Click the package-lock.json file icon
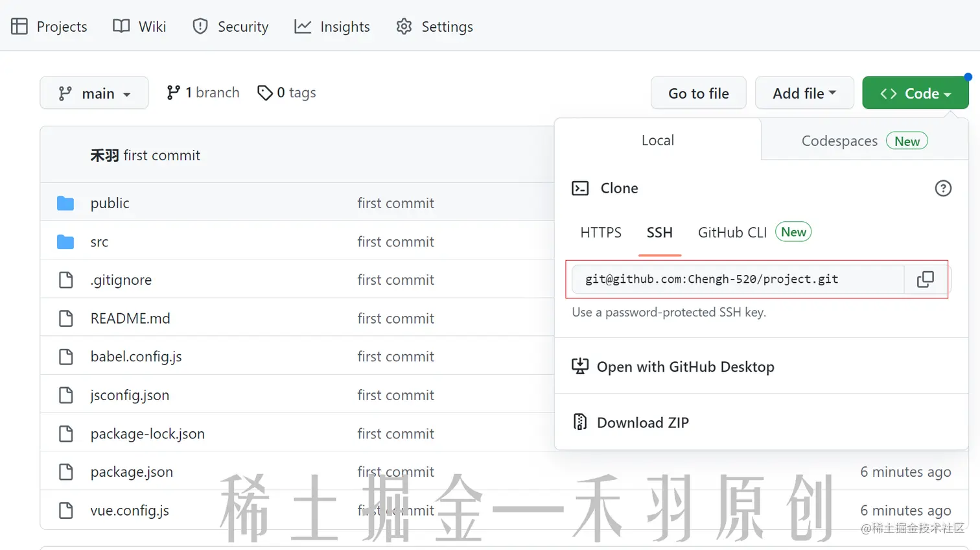The width and height of the screenshot is (980, 550). (65, 433)
